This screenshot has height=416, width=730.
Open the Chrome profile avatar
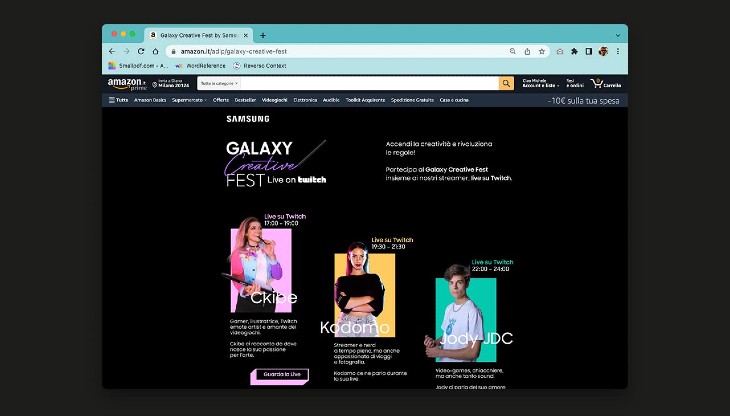(x=603, y=51)
